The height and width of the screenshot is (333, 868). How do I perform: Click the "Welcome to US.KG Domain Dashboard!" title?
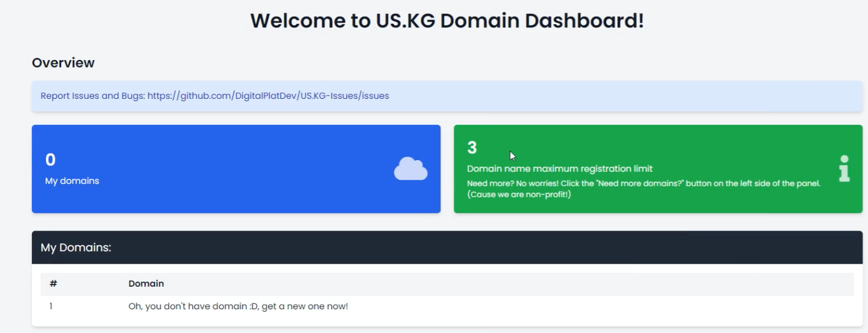(x=447, y=21)
